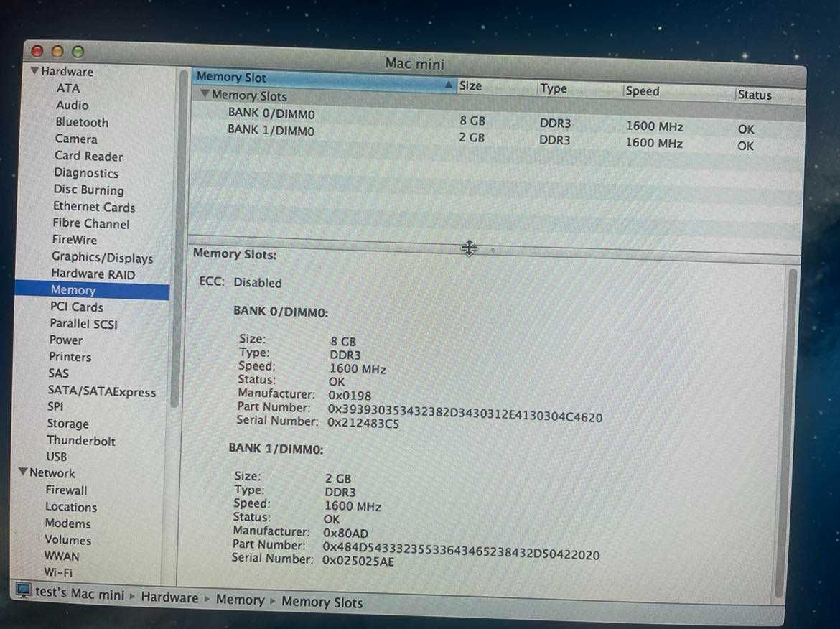Open Graphics/Displays in the sidebar
The height and width of the screenshot is (629, 840).
103,257
